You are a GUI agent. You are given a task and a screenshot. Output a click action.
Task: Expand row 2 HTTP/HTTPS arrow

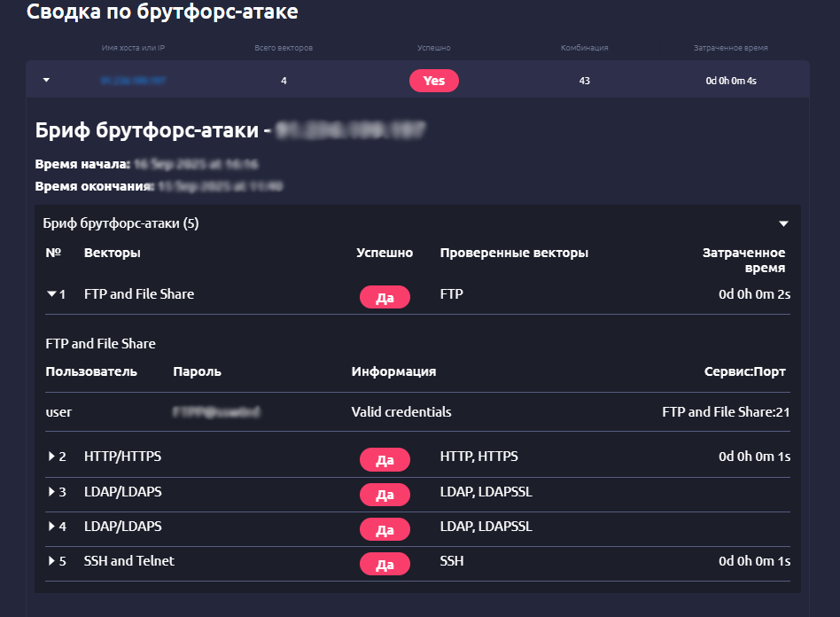click(x=52, y=457)
